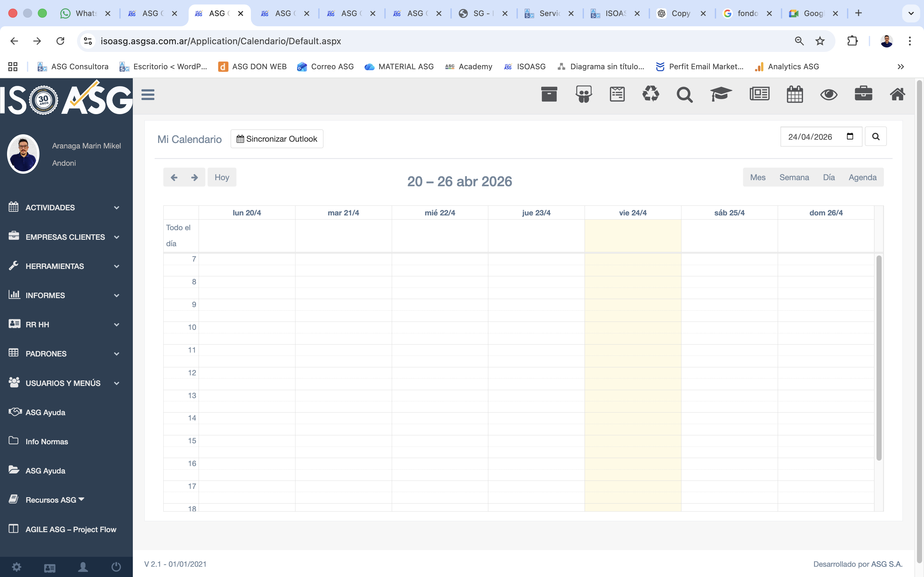
Task: Click the Hoy button
Action: point(221,177)
